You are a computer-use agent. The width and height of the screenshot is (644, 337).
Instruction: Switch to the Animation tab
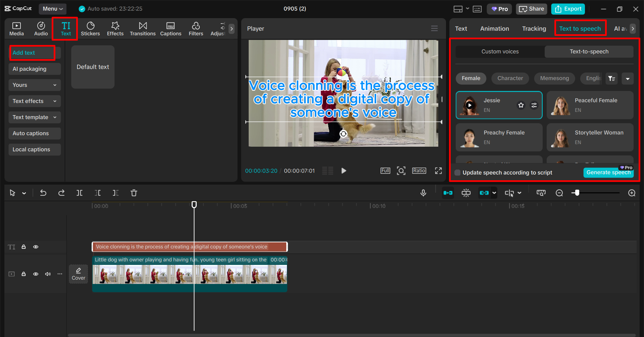[494, 29]
